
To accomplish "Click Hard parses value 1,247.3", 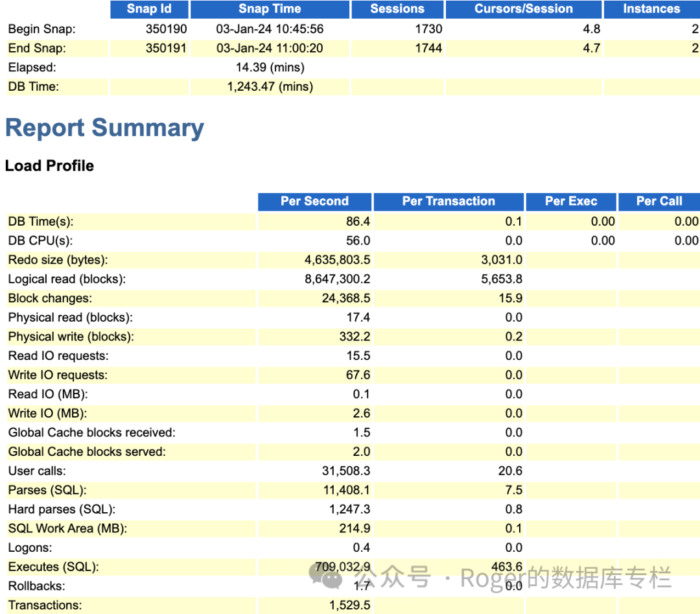I will pos(350,510).
